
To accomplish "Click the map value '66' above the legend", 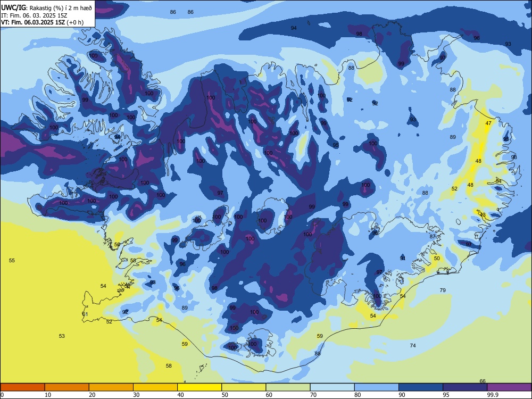I will point(483,381).
